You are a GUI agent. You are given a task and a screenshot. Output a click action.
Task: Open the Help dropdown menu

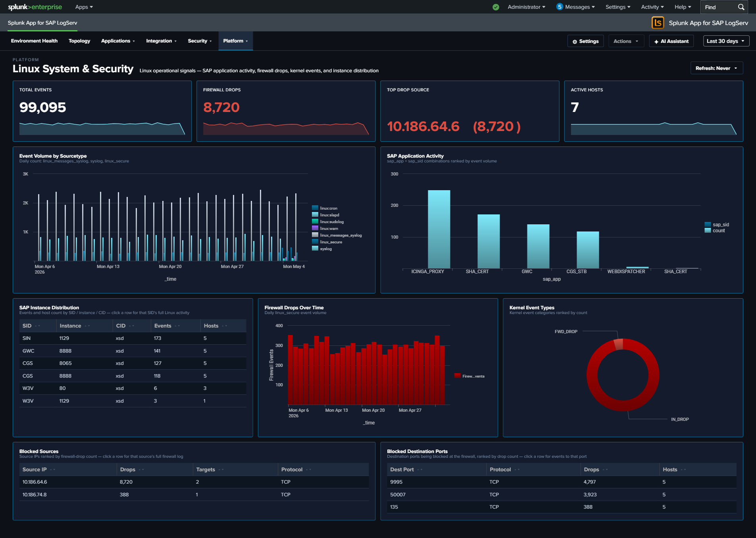(x=683, y=7)
